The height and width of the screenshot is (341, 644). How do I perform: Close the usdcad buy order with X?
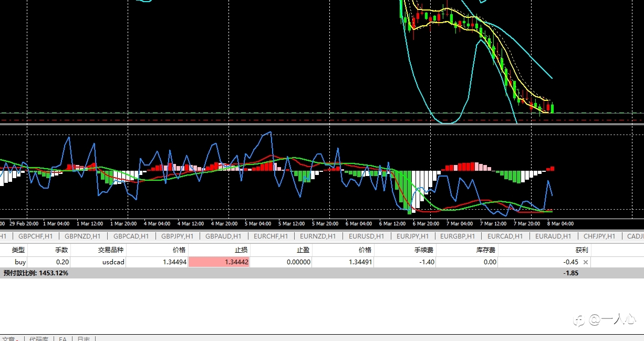coord(586,262)
